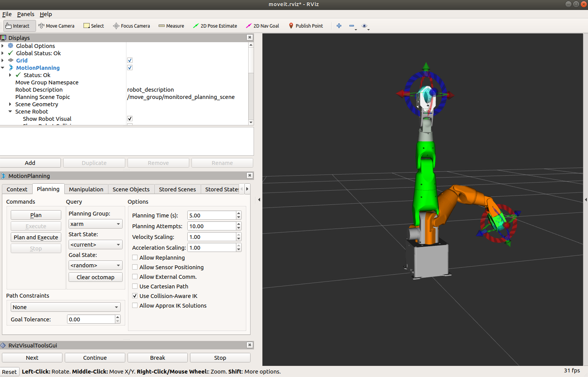The width and height of the screenshot is (588, 377).
Task: Choose the Select tool
Action: tap(94, 26)
